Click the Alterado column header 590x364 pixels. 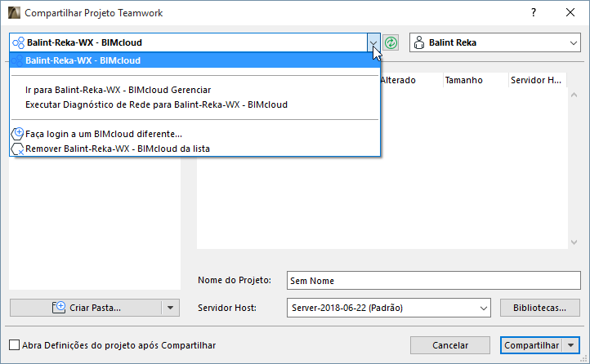coord(398,80)
